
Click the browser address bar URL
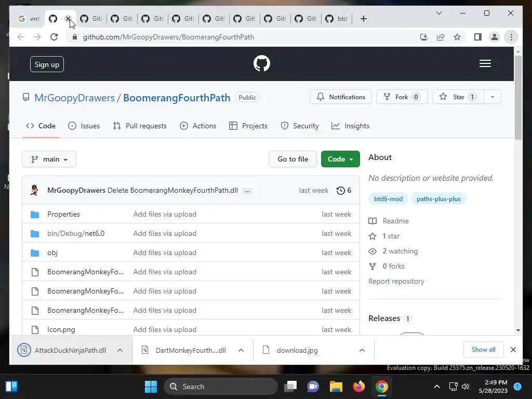(168, 37)
